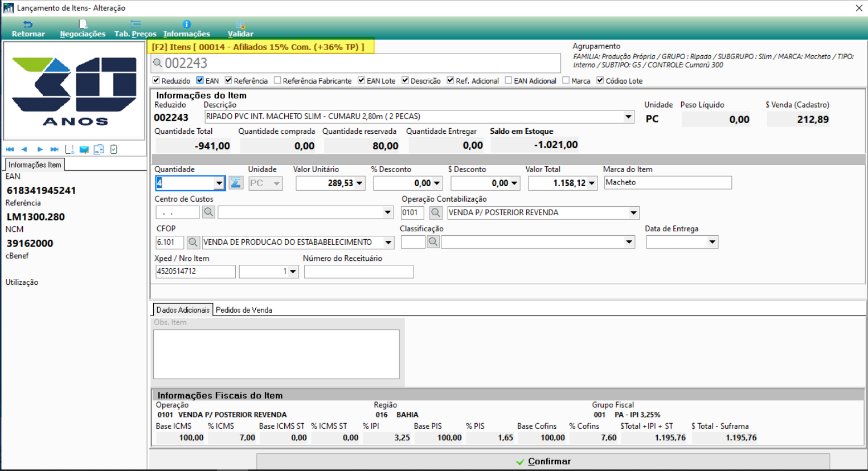Click the company logo image
Screen dimensions: 868x471
click(75, 91)
